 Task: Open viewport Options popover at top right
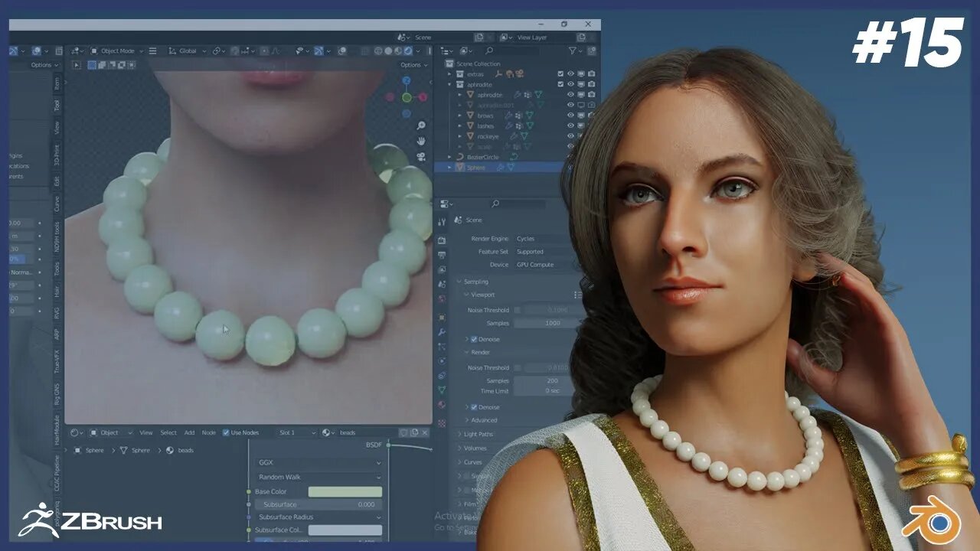[x=413, y=65]
